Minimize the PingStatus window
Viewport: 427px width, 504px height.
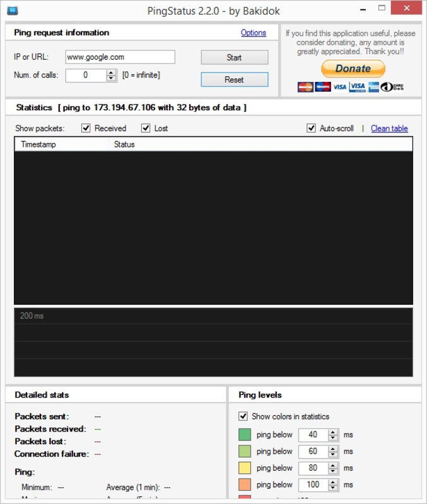point(363,9)
